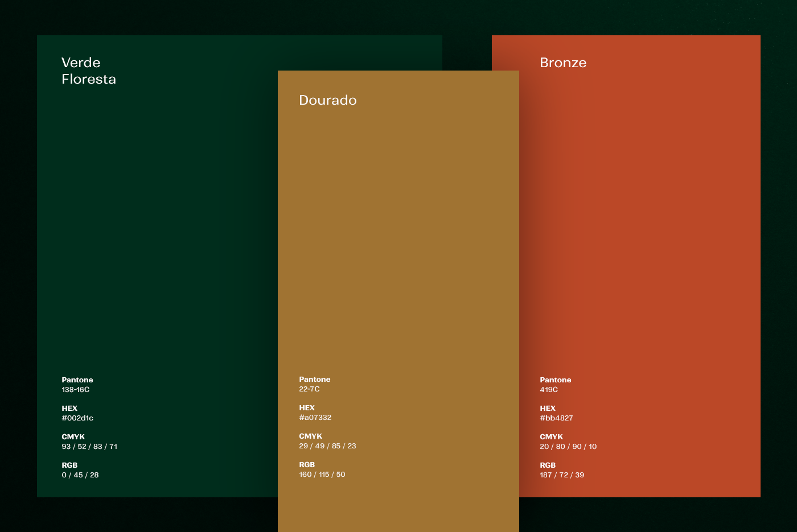Click the Verde Floresta color card title

(x=89, y=71)
